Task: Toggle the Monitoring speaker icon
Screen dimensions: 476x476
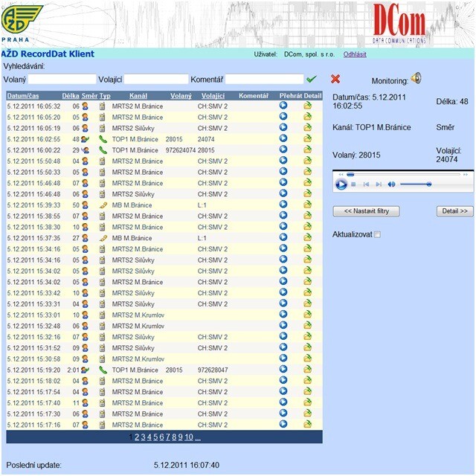Action: [416, 78]
